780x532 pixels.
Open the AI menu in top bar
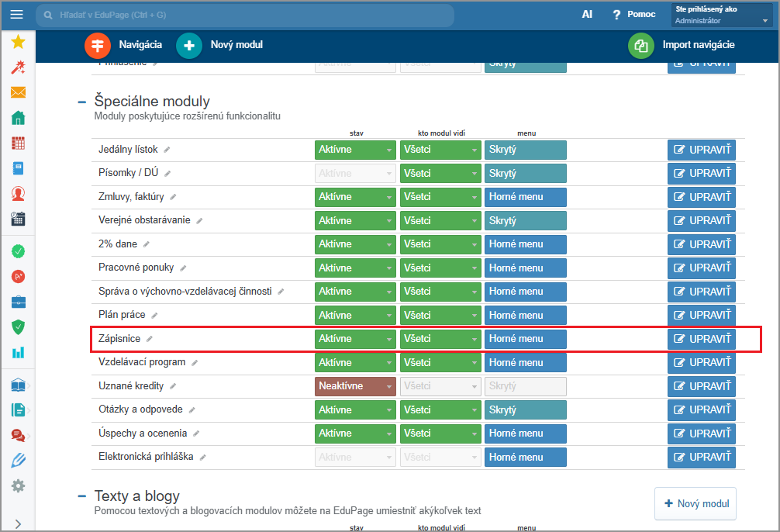(587, 15)
